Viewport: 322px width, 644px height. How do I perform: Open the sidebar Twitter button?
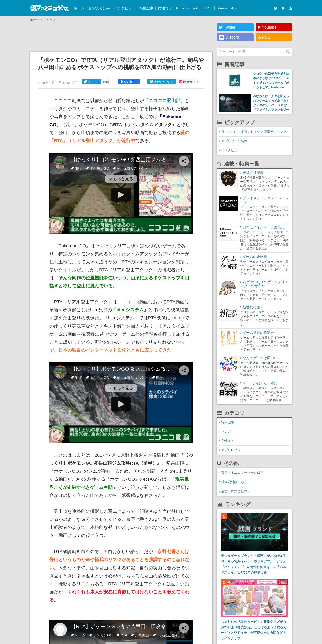click(235, 27)
